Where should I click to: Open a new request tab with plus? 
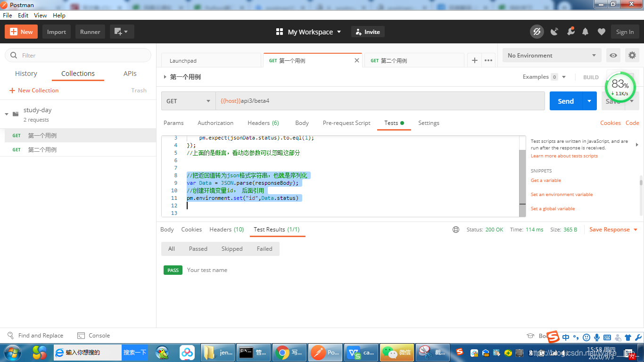coord(475,60)
